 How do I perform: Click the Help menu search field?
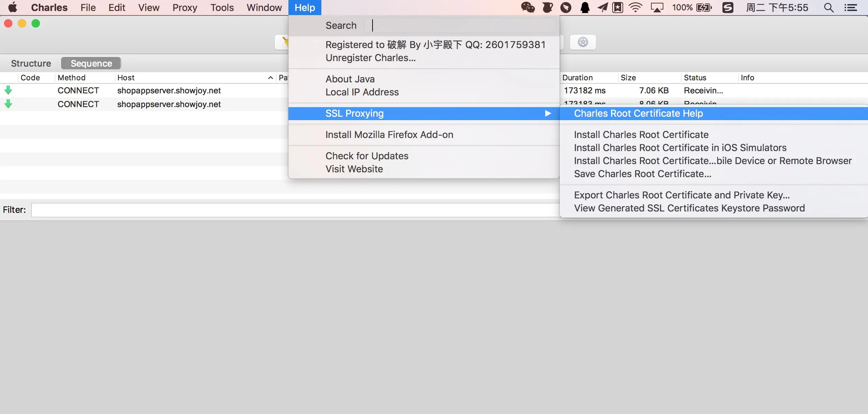pos(460,26)
